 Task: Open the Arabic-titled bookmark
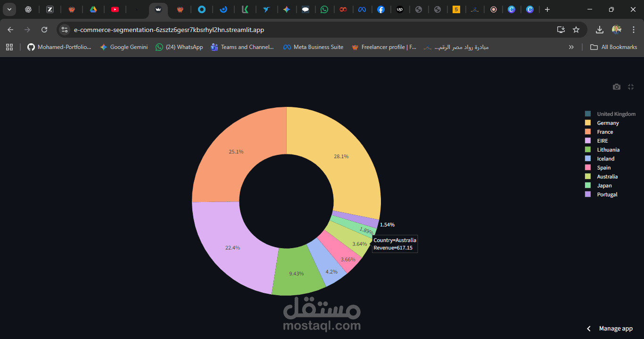tap(456, 47)
